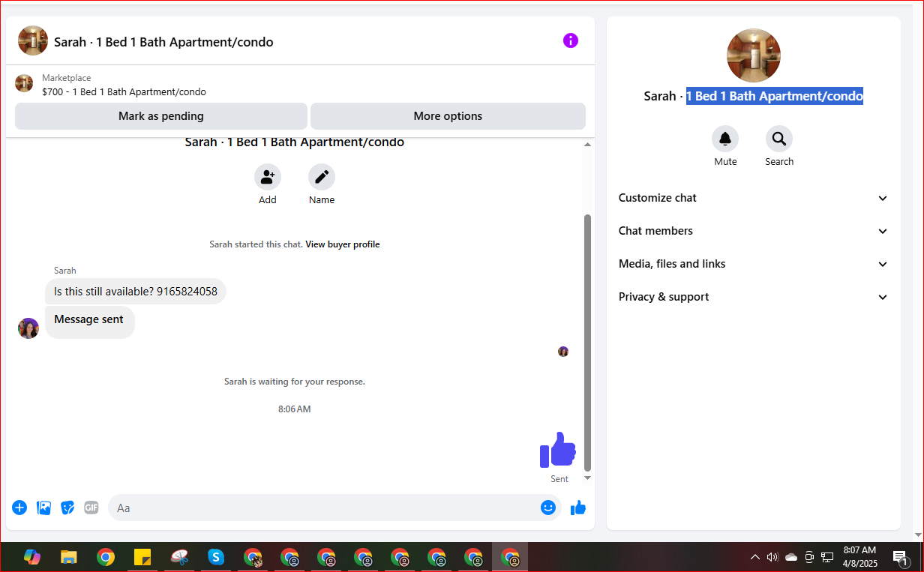
Task: Click the message 'Is this still available? 9165824058'
Action: [136, 292]
